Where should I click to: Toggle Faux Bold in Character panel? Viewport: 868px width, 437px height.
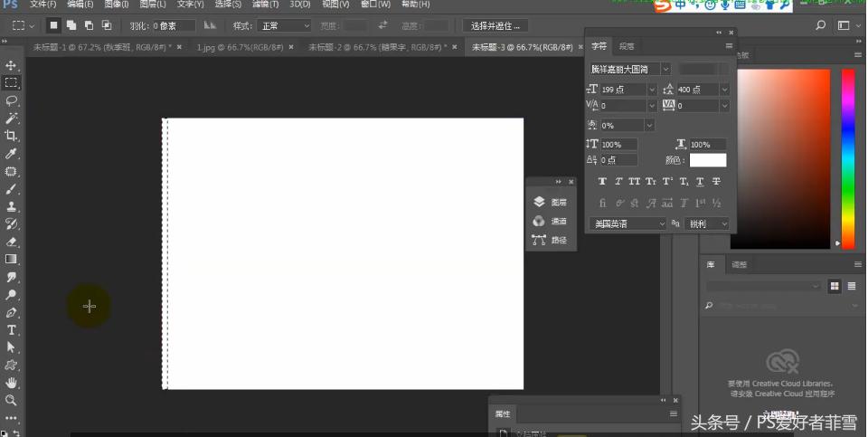coord(602,182)
